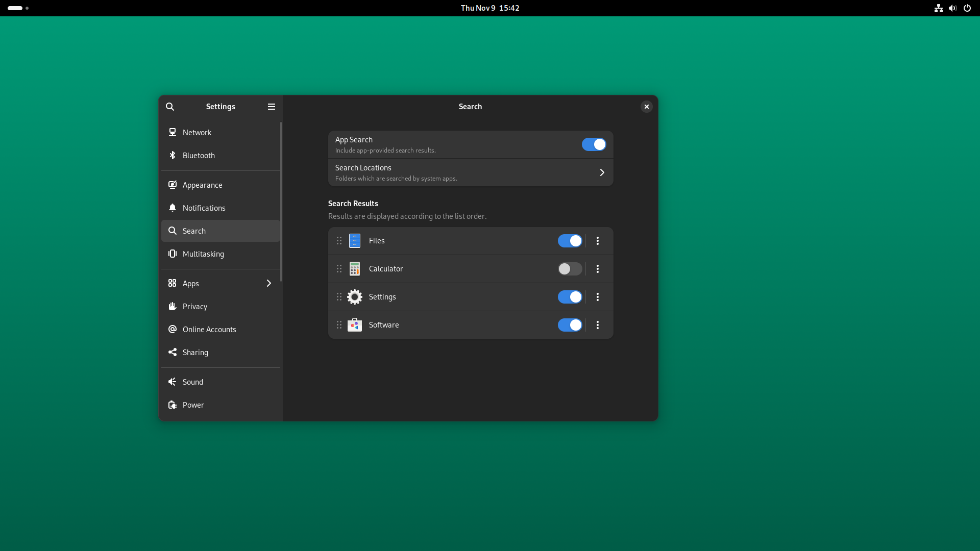The image size is (980, 551).
Task: Open Activities overview from top bar
Action: click(18, 8)
